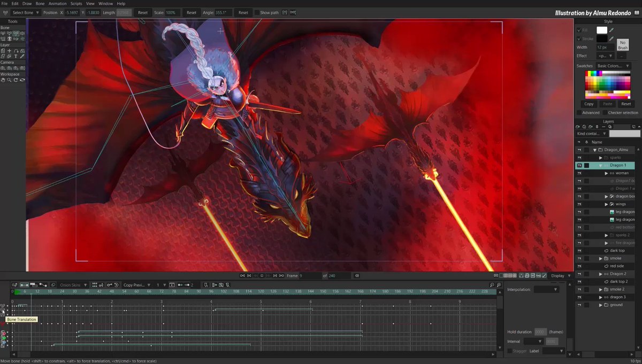Screen dimensions: 642x364
Task: Select the Follow Path tool in Layer tools
Action: tap(16, 51)
